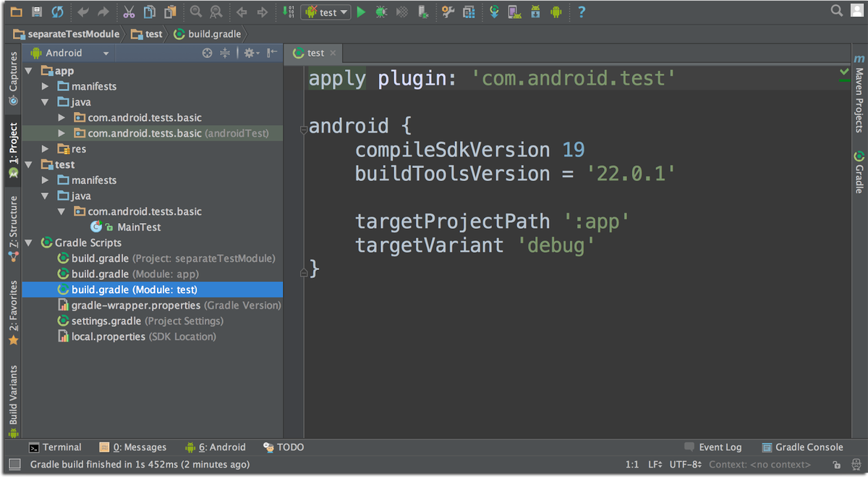Toggle the 1: Project side tab
The height and width of the screenshot is (477, 868).
(x=13, y=151)
